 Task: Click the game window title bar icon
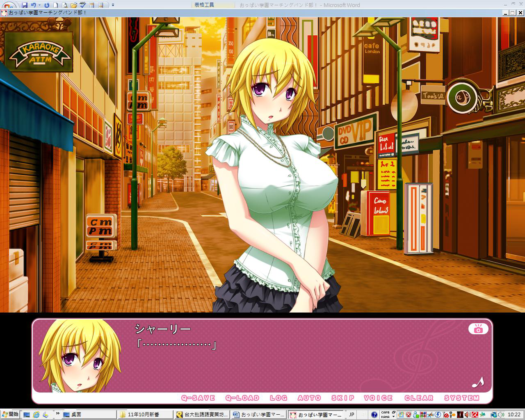tap(4, 13)
